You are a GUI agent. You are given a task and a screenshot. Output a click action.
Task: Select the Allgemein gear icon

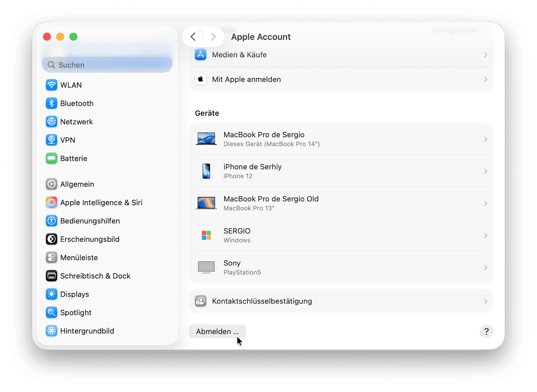click(x=51, y=184)
